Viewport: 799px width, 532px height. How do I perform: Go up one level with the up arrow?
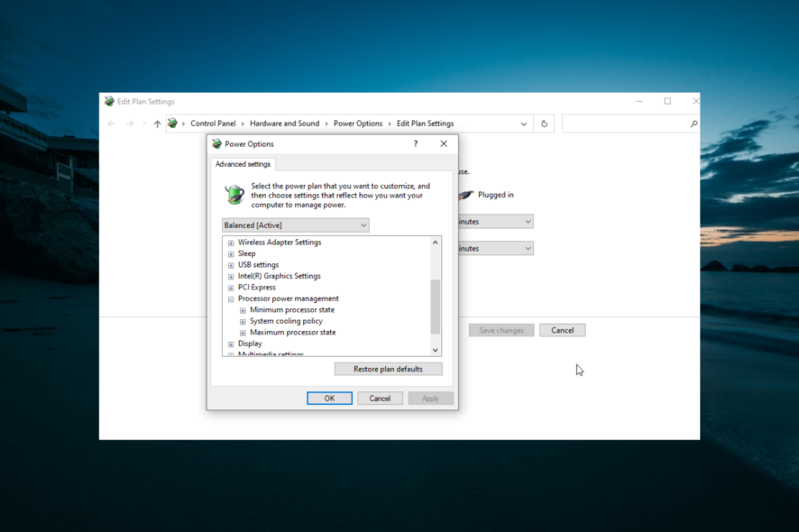(158, 124)
